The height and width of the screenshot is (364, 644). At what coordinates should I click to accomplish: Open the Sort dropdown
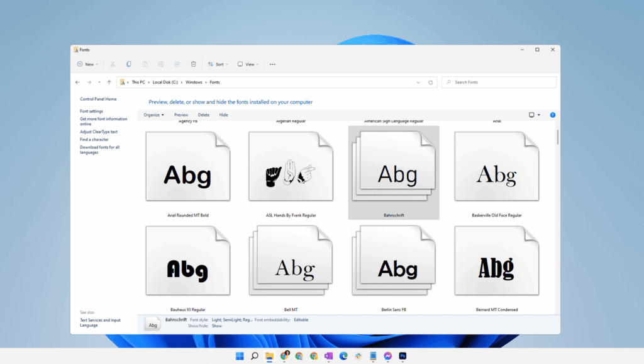[218, 64]
